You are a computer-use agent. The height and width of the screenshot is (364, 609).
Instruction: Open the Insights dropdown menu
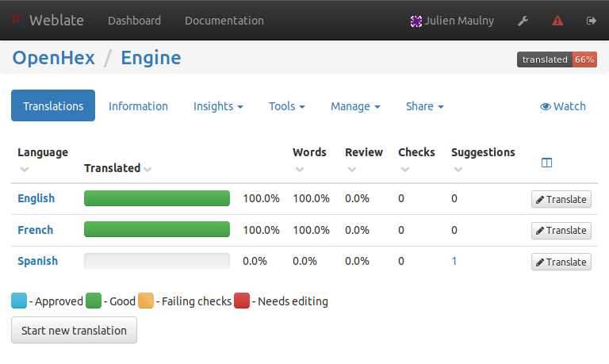click(218, 106)
